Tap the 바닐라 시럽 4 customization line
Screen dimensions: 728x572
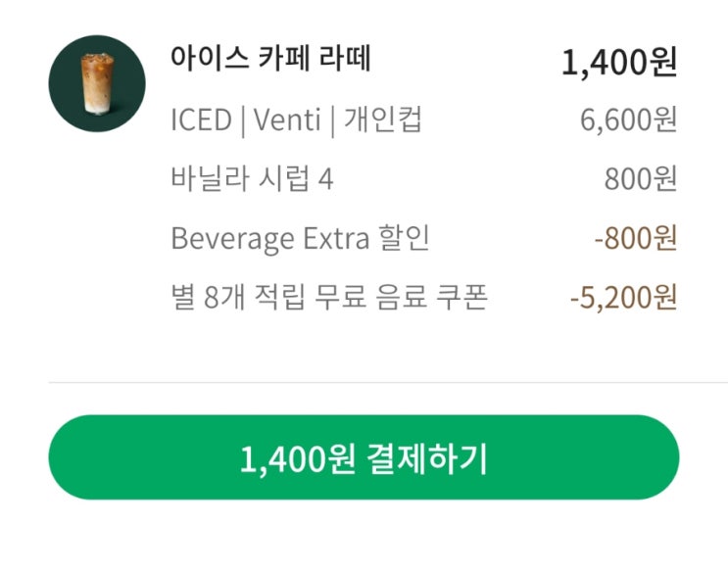251,180
